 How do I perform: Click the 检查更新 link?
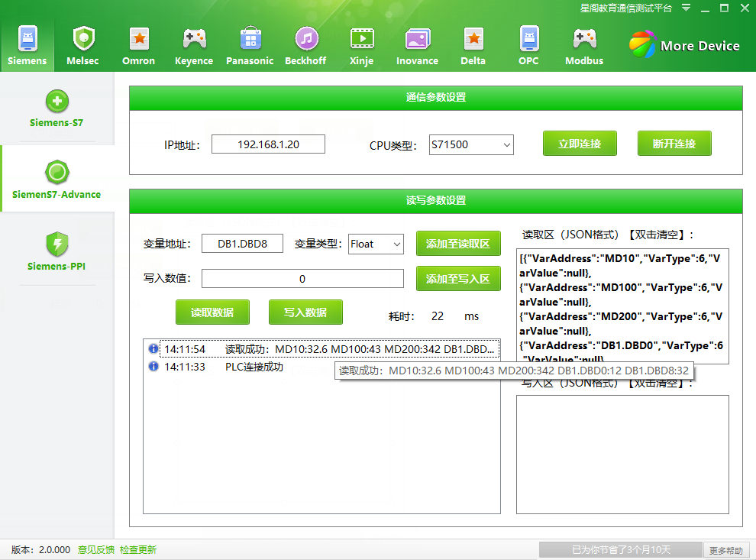click(138, 549)
